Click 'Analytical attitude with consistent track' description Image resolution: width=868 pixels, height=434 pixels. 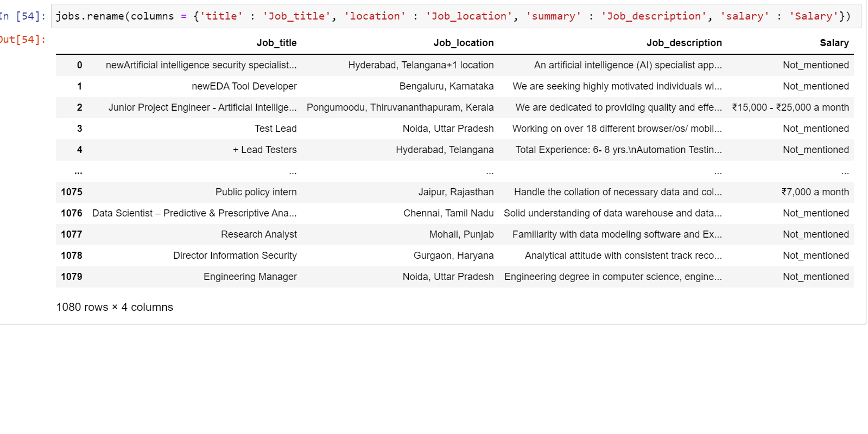click(x=623, y=256)
